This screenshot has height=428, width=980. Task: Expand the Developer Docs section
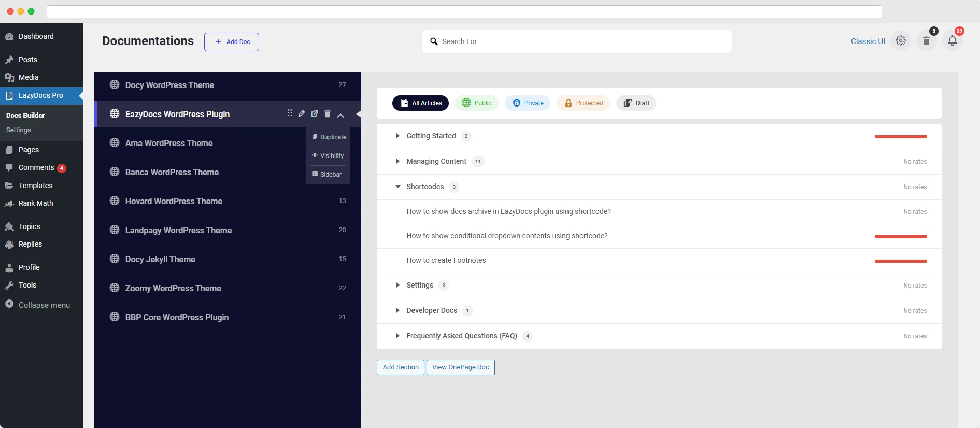[x=397, y=310]
